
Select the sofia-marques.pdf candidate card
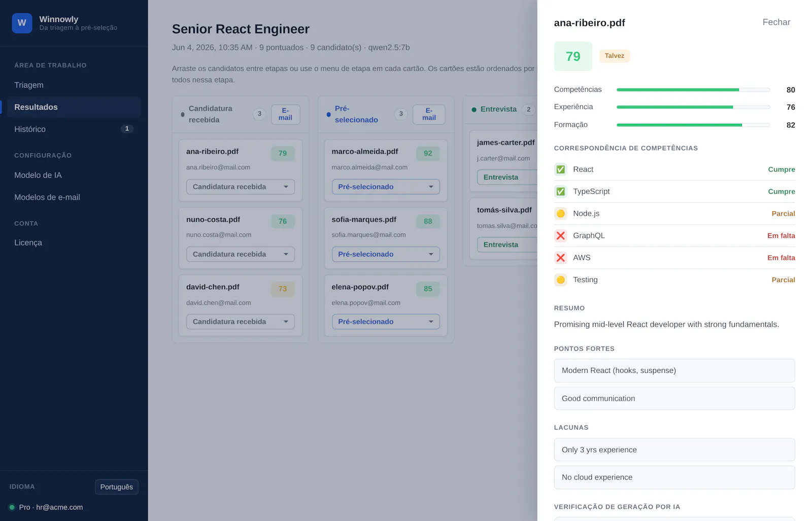pos(386,238)
